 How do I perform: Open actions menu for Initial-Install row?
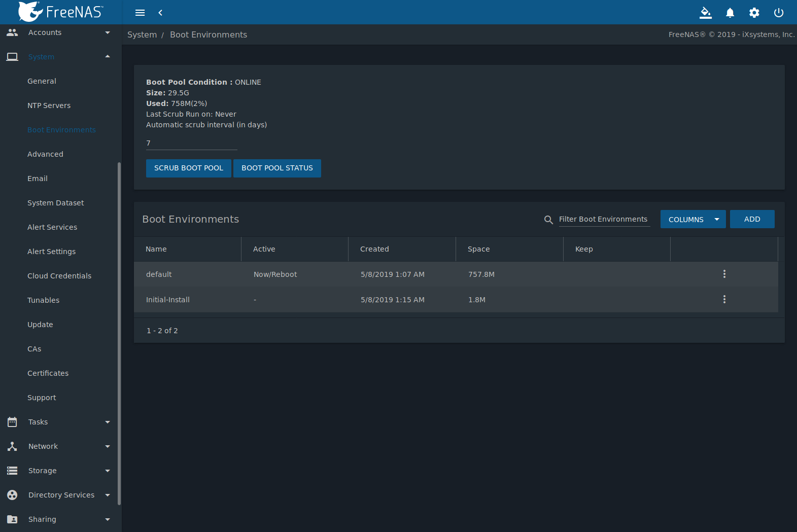[724, 299]
